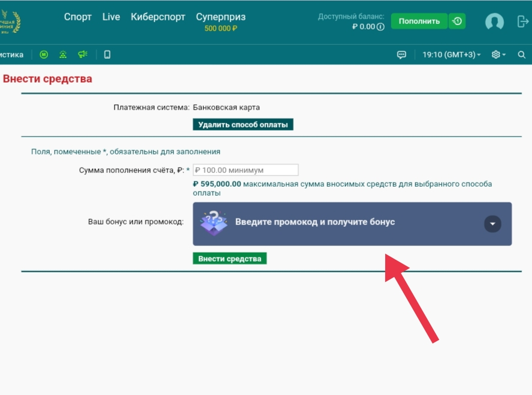Open the settings gear dropdown
Viewport: 532px width, 395px height.
click(x=498, y=54)
